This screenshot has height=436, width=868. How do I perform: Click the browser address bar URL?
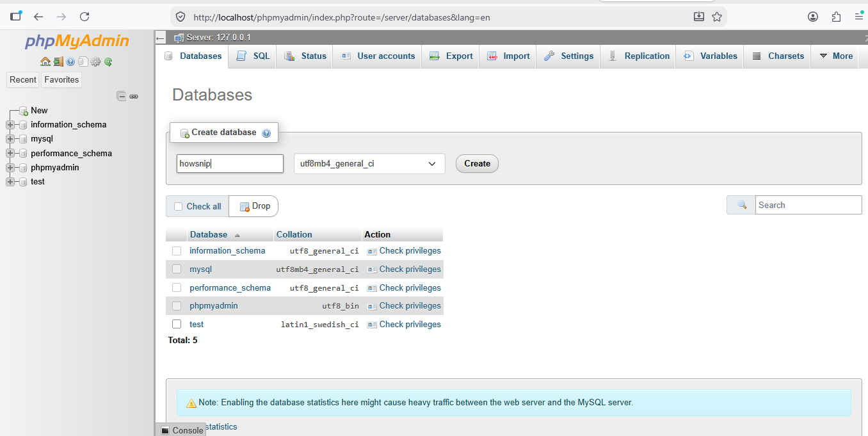[x=342, y=17]
